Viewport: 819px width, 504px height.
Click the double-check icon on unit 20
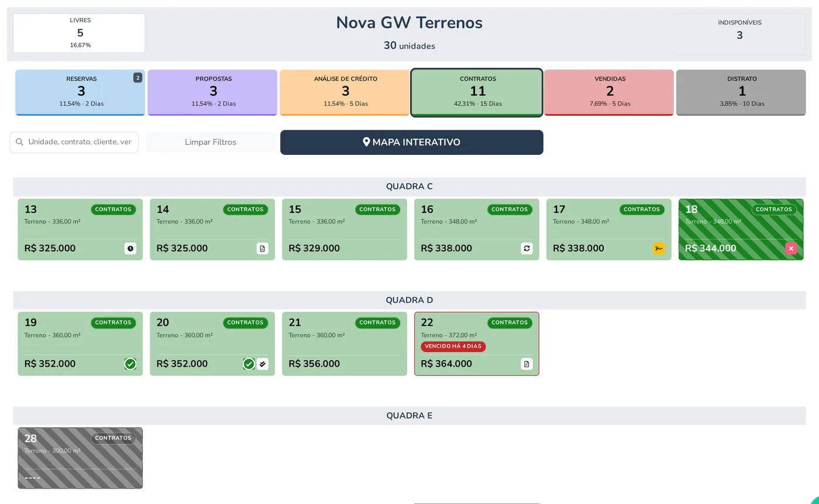pyautogui.click(x=263, y=364)
